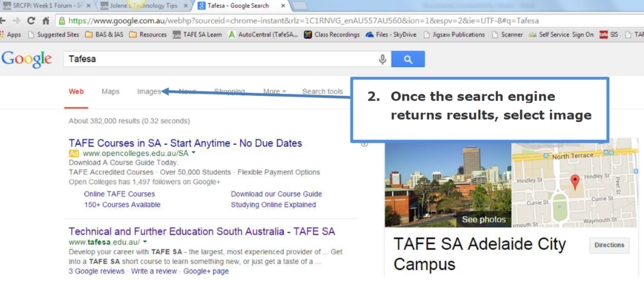The height and width of the screenshot is (281, 644).
Task: Select the Web results tab
Action: point(76,91)
